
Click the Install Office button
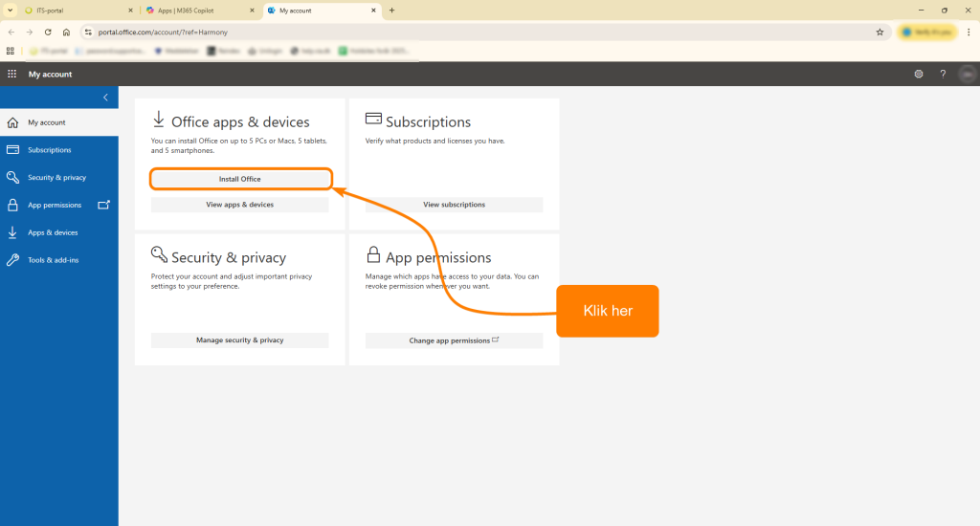pos(240,179)
